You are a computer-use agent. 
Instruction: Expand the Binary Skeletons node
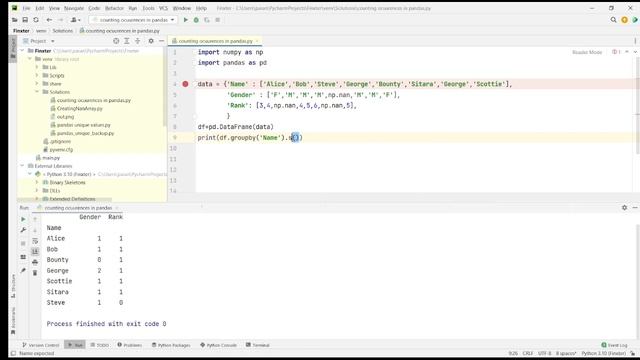coord(37,182)
